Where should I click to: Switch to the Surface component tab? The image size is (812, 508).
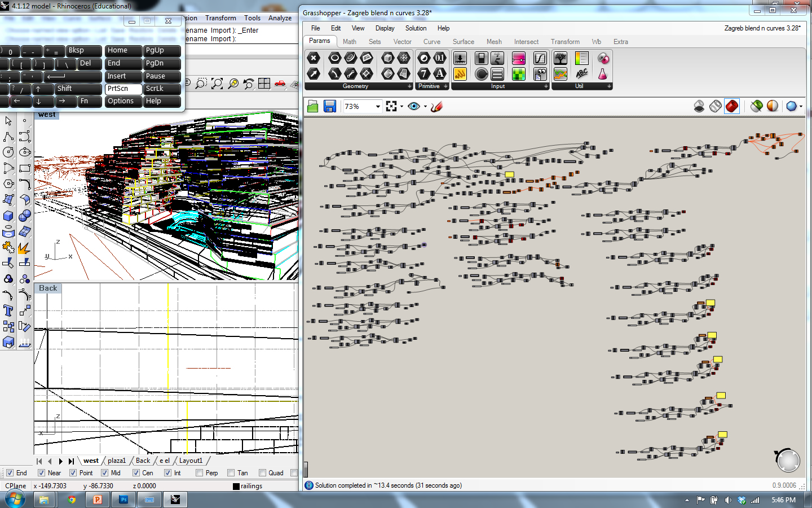coord(464,42)
